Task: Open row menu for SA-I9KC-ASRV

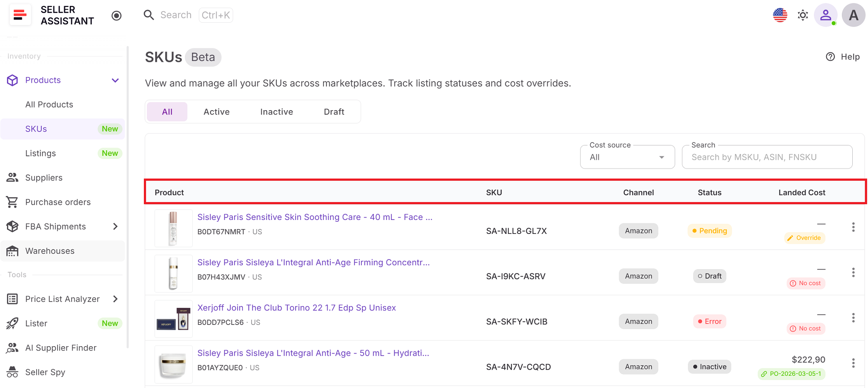Action: pos(853,273)
